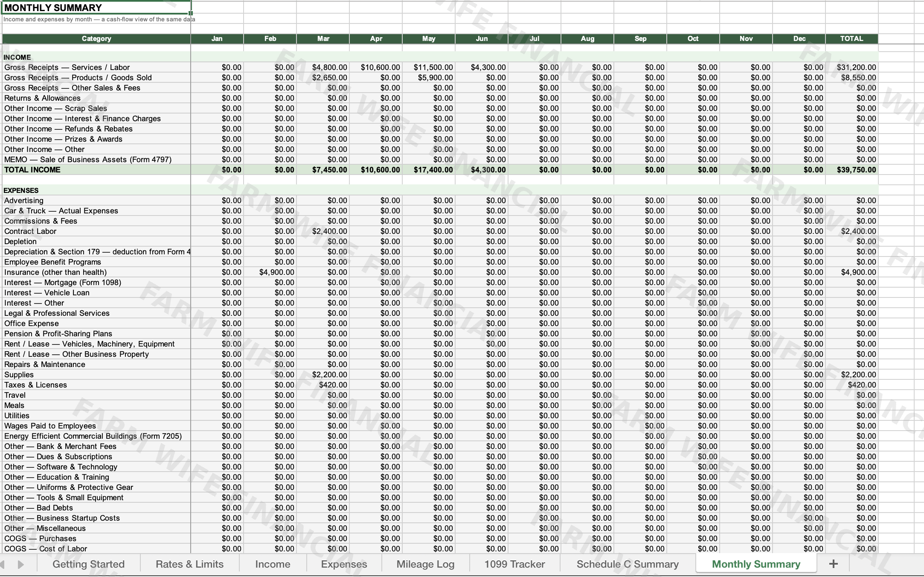Select the $4,800.00 March services cell

323,67
